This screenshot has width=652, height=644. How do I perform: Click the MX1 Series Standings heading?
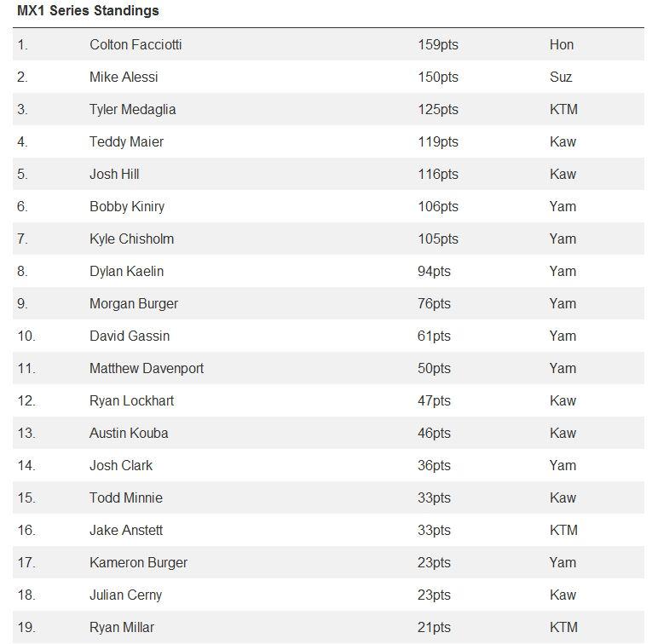point(88,11)
